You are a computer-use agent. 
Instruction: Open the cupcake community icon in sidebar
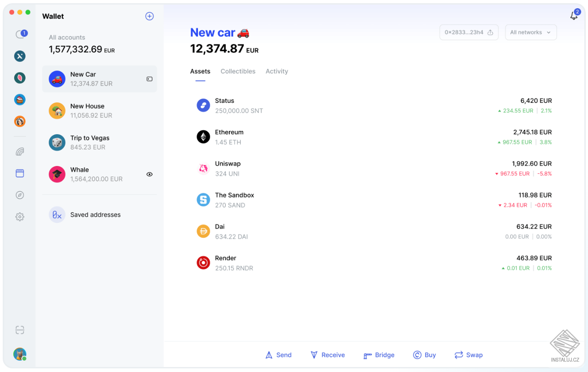[20, 100]
